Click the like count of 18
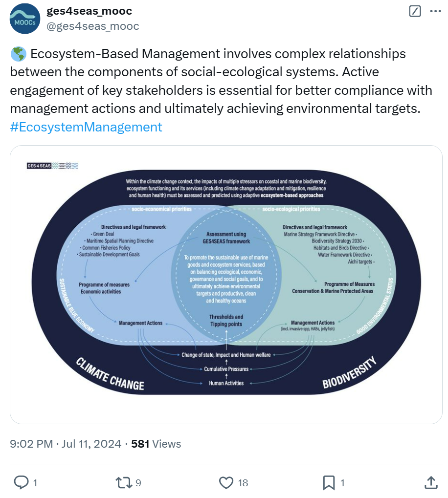Viewport: 448px width, 498px height. point(243,483)
